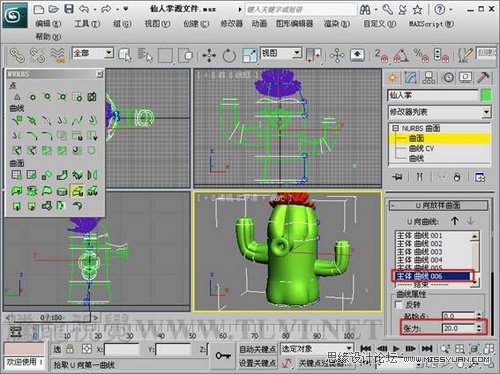Select 主体 曲线 002 in U curves list
The image size is (500, 374).
click(419, 244)
